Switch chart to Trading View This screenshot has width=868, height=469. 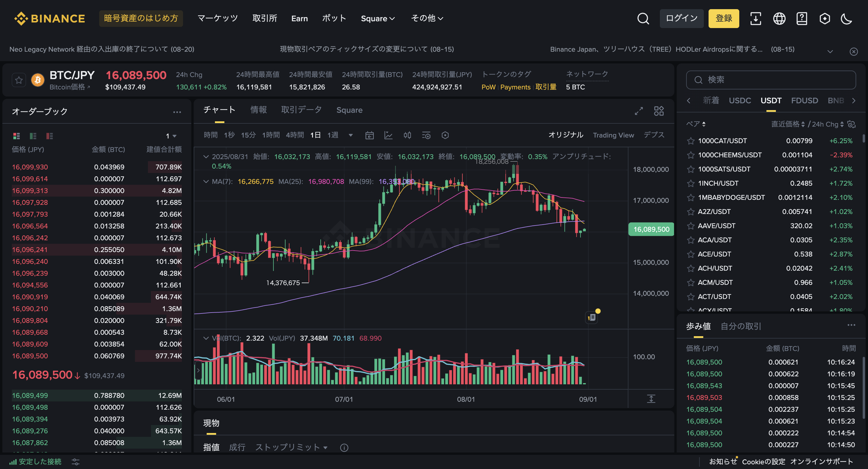(x=613, y=135)
